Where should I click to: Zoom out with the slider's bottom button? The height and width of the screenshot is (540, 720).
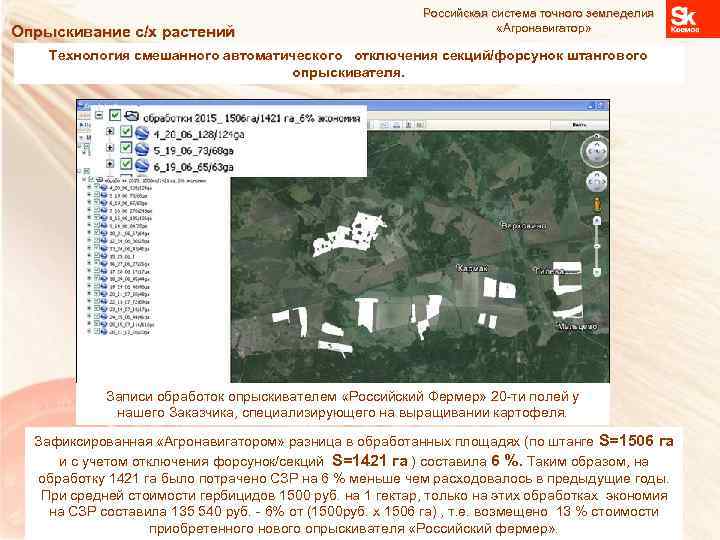tap(597, 272)
